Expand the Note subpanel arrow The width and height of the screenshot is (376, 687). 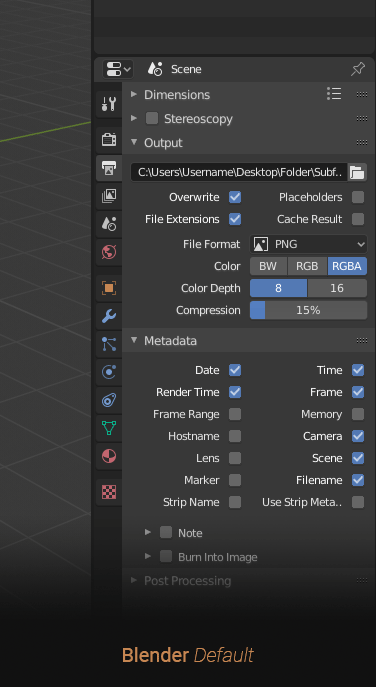click(148, 532)
